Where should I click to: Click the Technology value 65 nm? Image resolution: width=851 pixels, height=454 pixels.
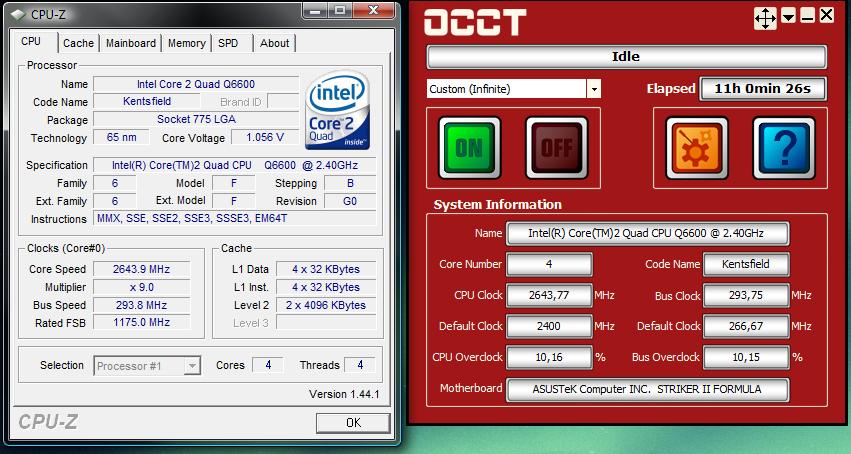click(x=121, y=137)
